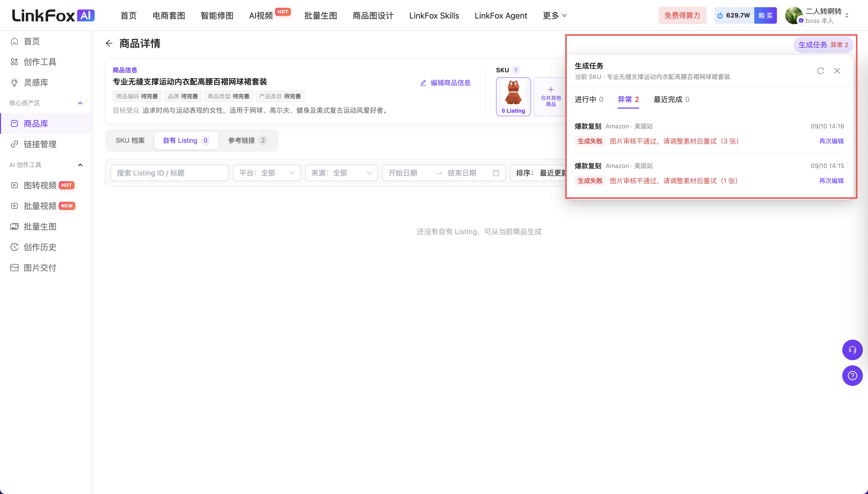Click the 生成任务 异常 2 pill button
This screenshot has width=868, height=494.
[823, 45]
